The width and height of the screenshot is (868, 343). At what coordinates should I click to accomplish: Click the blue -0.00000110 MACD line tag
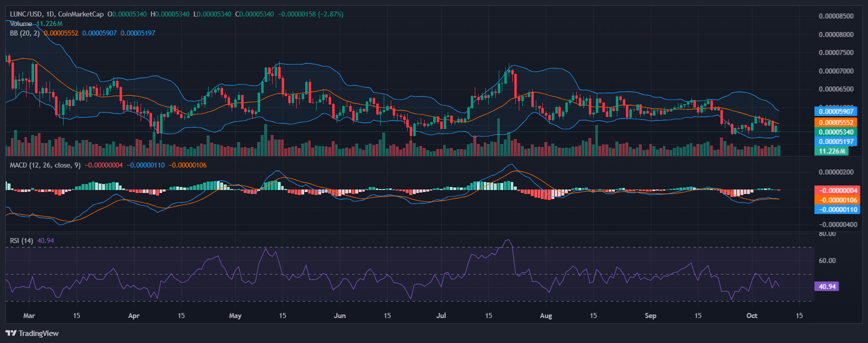pyautogui.click(x=837, y=209)
